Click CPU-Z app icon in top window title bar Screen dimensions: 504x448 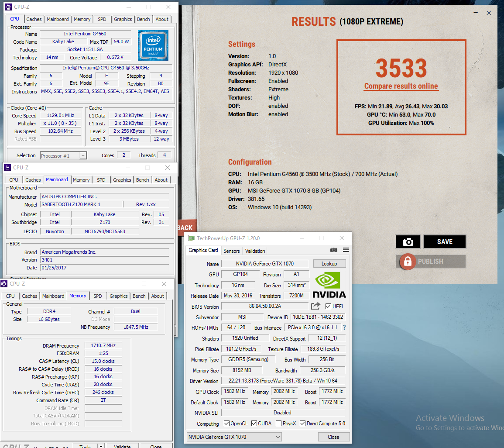click(x=8, y=7)
